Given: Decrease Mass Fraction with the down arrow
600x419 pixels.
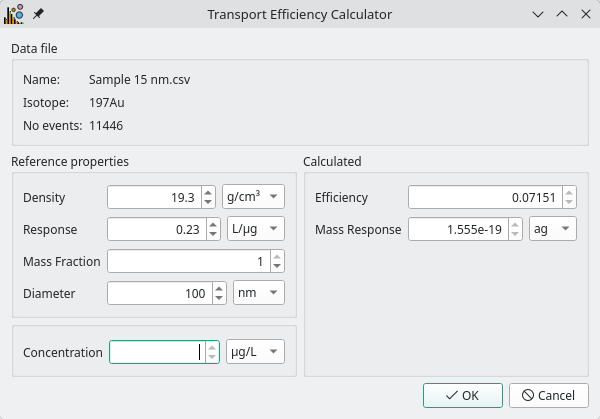Looking at the screenshot, I should click(277, 266).
